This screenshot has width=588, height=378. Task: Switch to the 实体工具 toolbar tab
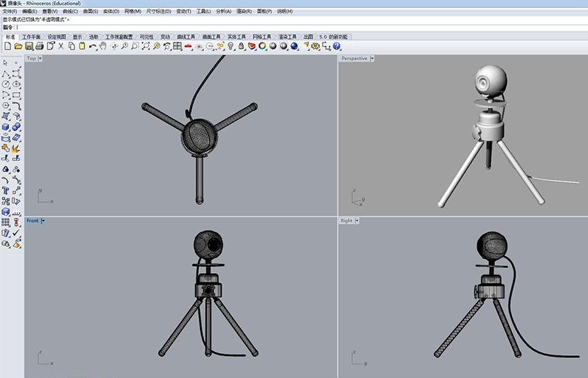tap(236, 36)
